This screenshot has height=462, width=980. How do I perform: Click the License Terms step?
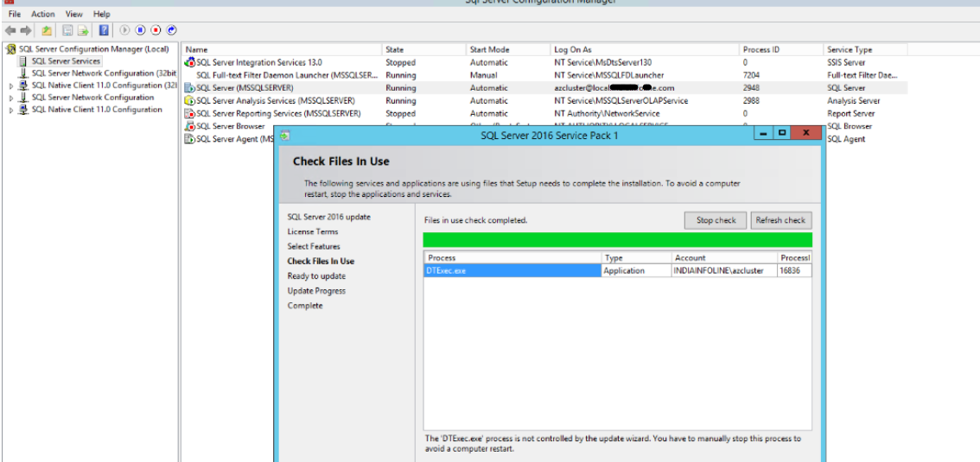[x=313, y=231]
